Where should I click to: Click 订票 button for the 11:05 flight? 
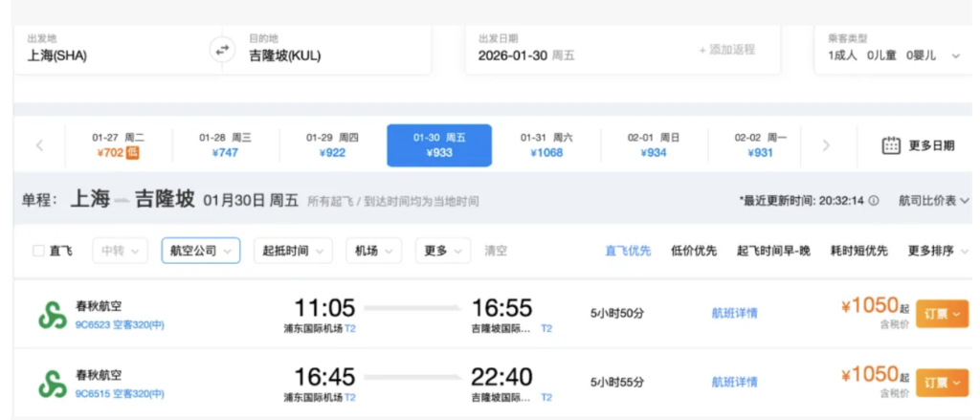pyautogui.click(x=942, y=314)
